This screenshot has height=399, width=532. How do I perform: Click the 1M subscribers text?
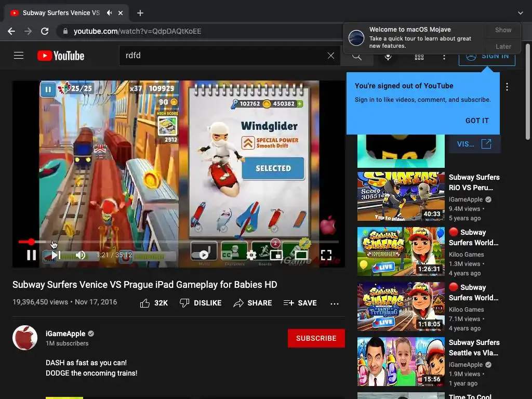[67, 343]
